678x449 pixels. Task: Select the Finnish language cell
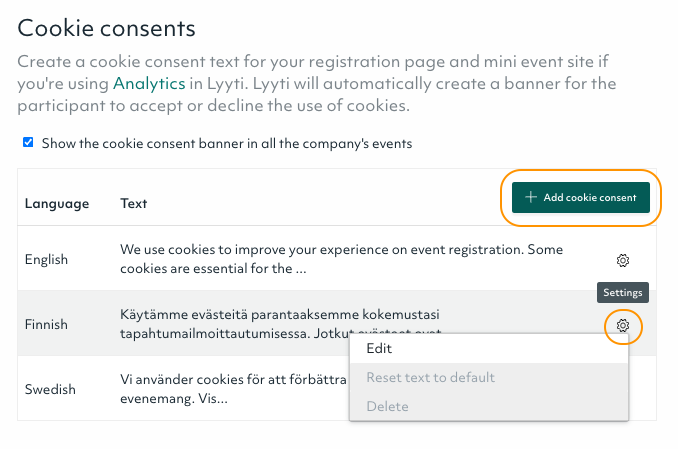pyautogui.click(x=46, y=324)
